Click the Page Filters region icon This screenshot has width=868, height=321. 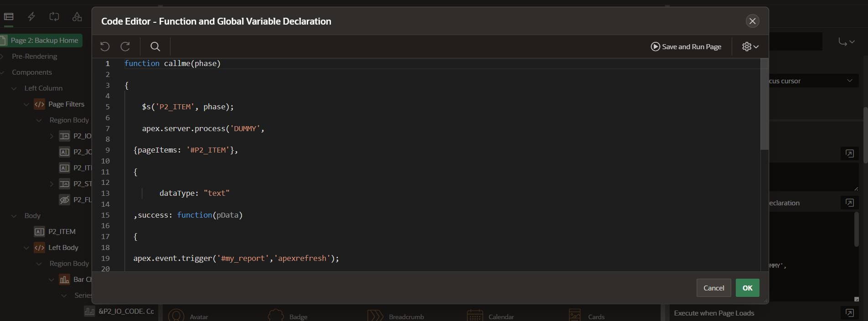pos(40,104)
